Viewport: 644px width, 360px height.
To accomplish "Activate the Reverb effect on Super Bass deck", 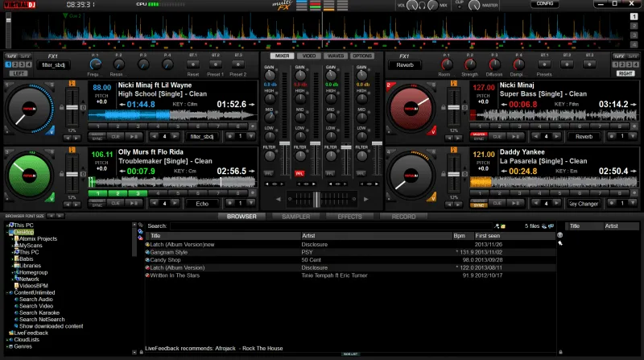I will (x=584, y=136).
